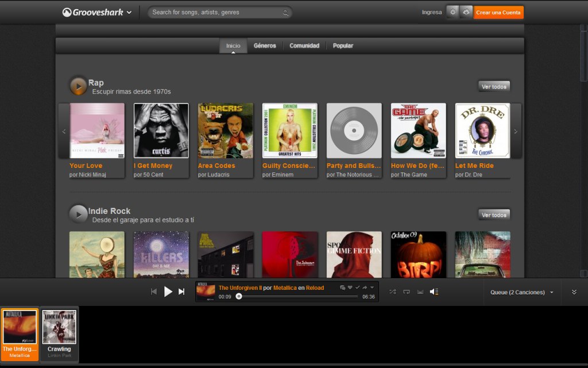Open the Ludacris album cover
Image resolution: width=588 pixels, height=368 pixels.
click(x=226, y=131)
